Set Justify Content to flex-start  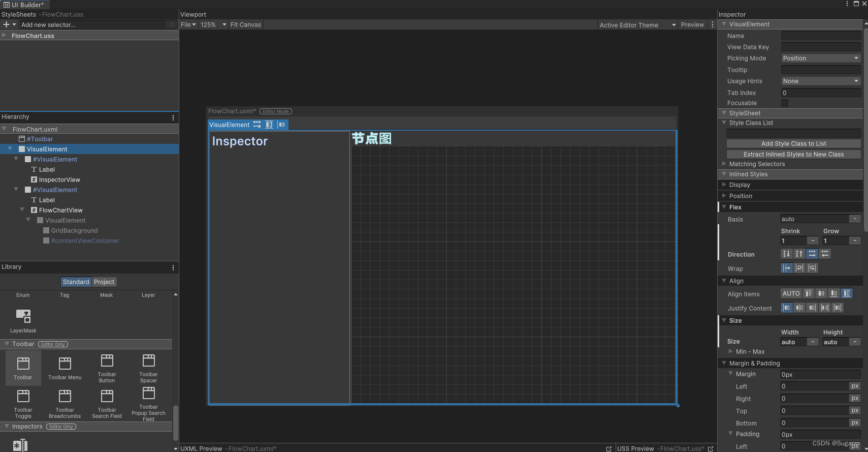click(x=787, y=308)
